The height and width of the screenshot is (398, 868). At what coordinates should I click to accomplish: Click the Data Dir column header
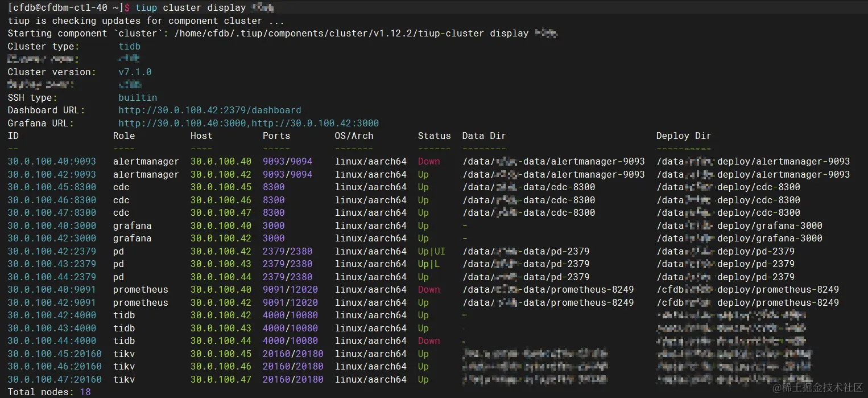click(484, 136)
